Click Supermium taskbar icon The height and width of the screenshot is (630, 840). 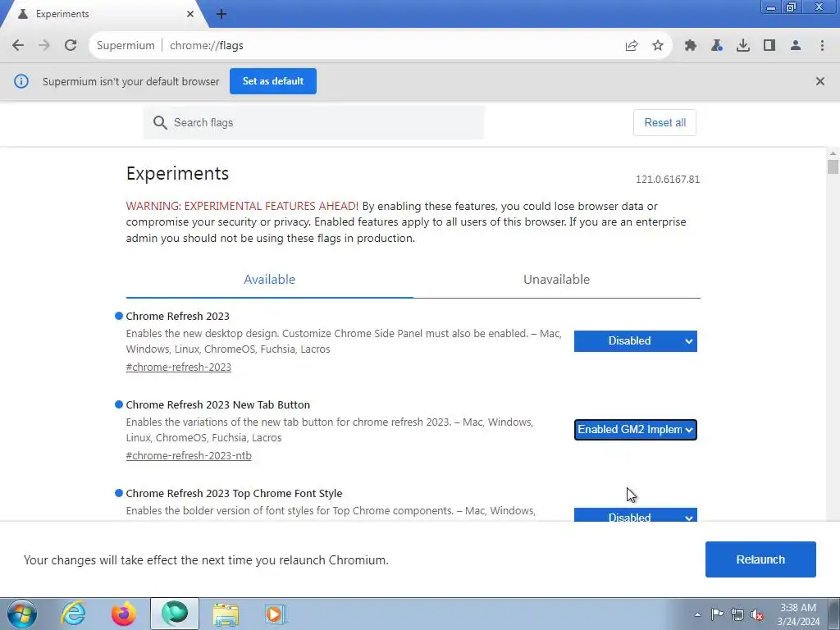[x=175, y=614]
